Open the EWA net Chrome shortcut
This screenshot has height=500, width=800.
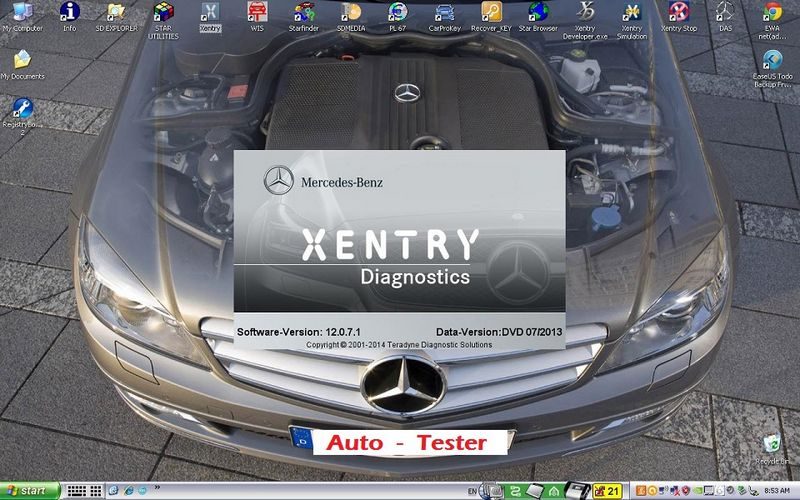(x=772, y=20)
